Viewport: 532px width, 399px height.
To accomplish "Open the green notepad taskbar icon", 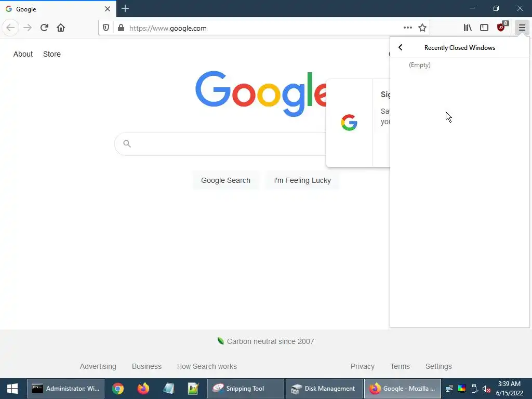I will (193, 389).
